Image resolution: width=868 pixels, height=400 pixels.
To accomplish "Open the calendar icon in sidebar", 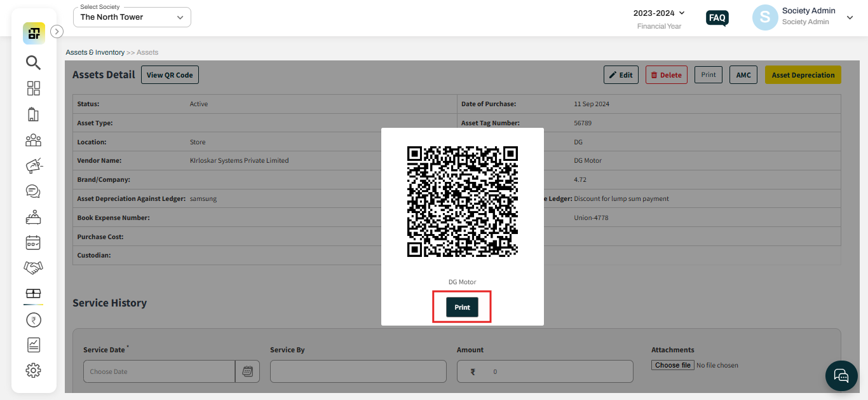I will tap(33, 242).
